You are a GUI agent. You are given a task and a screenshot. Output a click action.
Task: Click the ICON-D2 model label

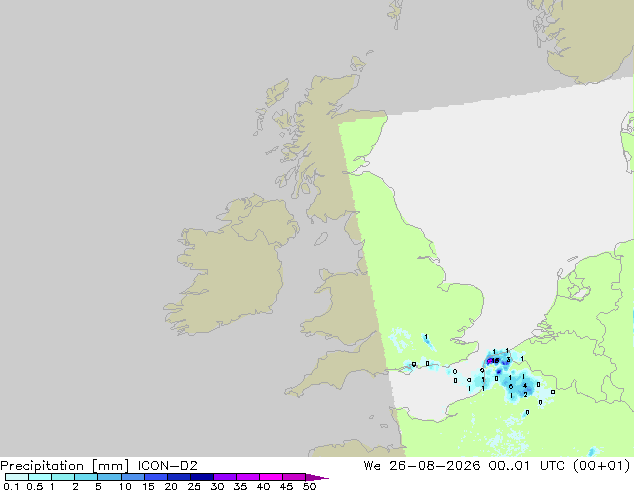coord(167,465)
